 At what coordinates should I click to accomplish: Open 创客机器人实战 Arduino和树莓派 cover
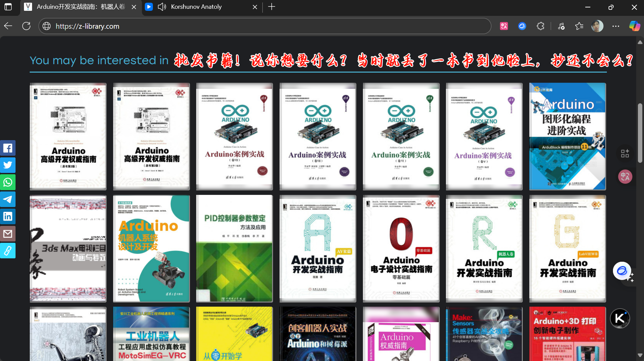coord(318,334)
